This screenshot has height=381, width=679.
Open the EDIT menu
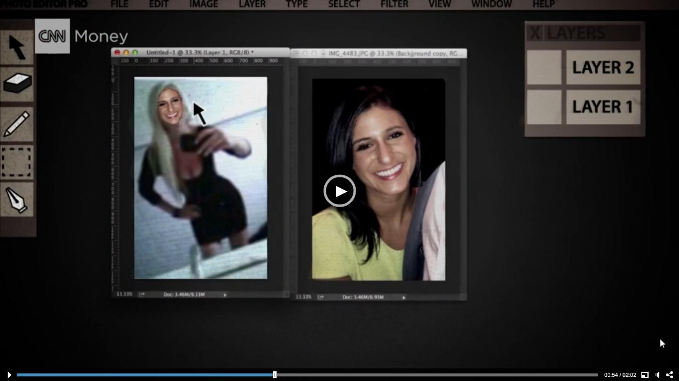(158, 4)
